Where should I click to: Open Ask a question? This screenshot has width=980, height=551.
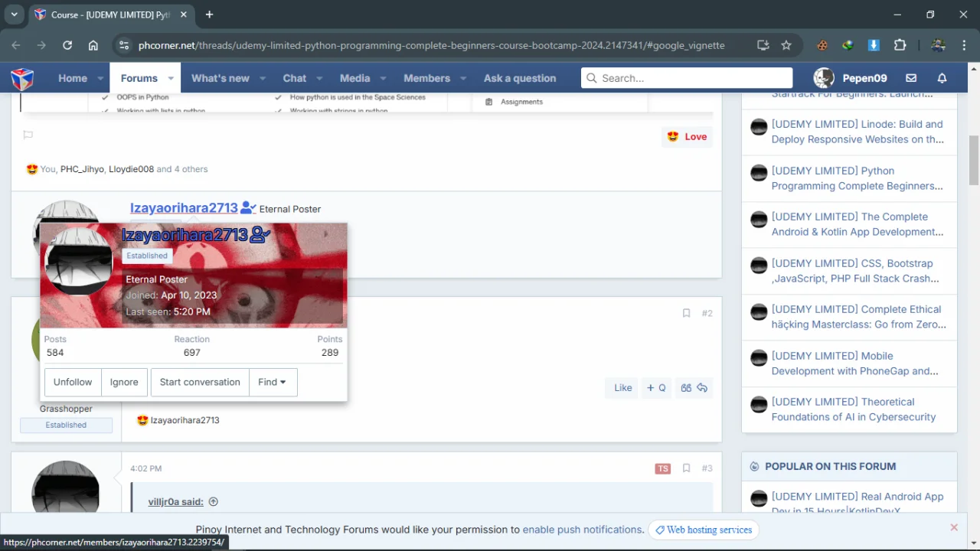click(x=520, y=78)
